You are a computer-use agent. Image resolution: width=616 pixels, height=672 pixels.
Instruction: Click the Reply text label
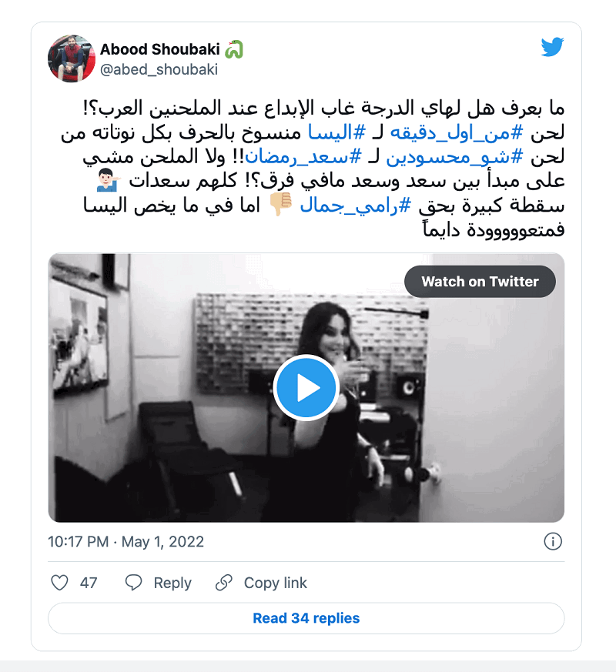pos(172,583)
